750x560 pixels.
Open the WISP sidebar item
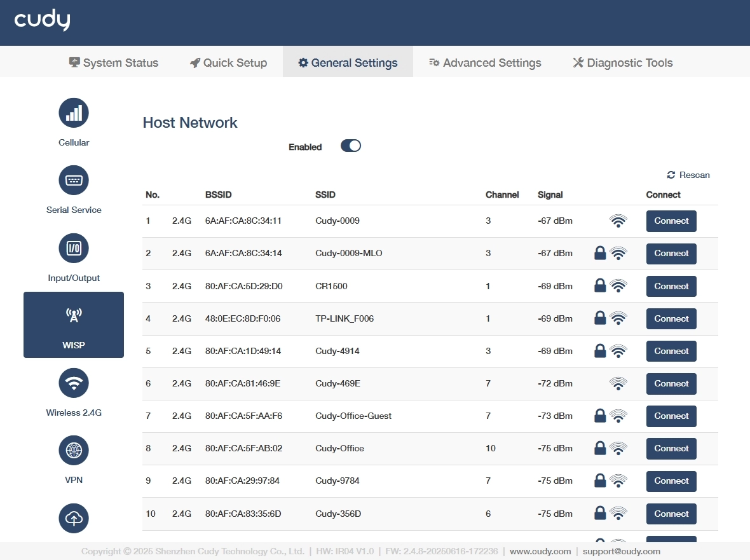[x=74, y=325]
